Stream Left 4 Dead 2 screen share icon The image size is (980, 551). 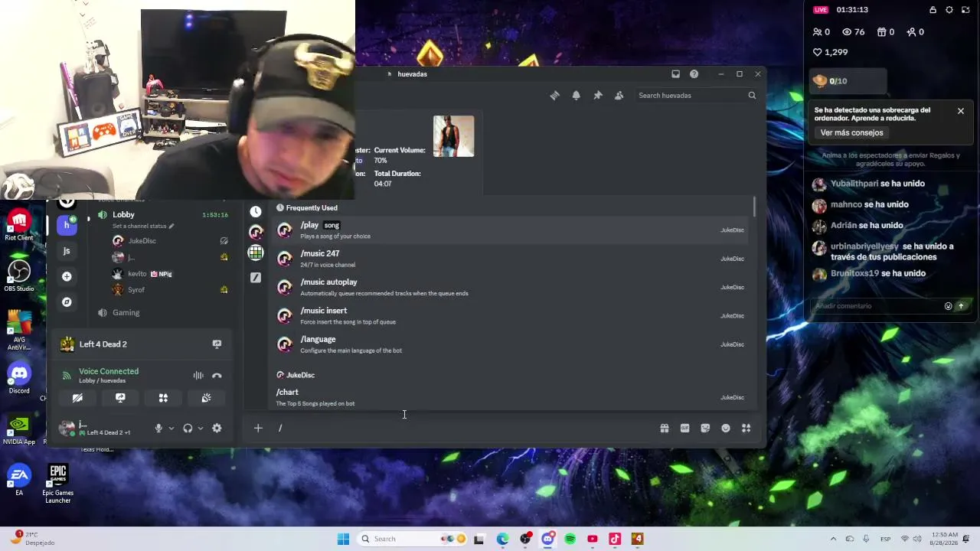click(x=217, y=344)
